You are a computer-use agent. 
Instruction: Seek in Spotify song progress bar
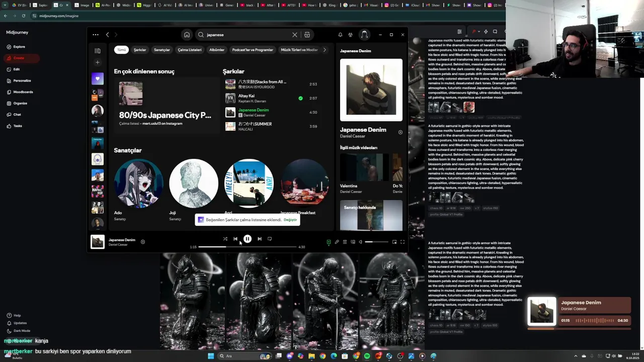pyautogui.click(x=247, y=247)
